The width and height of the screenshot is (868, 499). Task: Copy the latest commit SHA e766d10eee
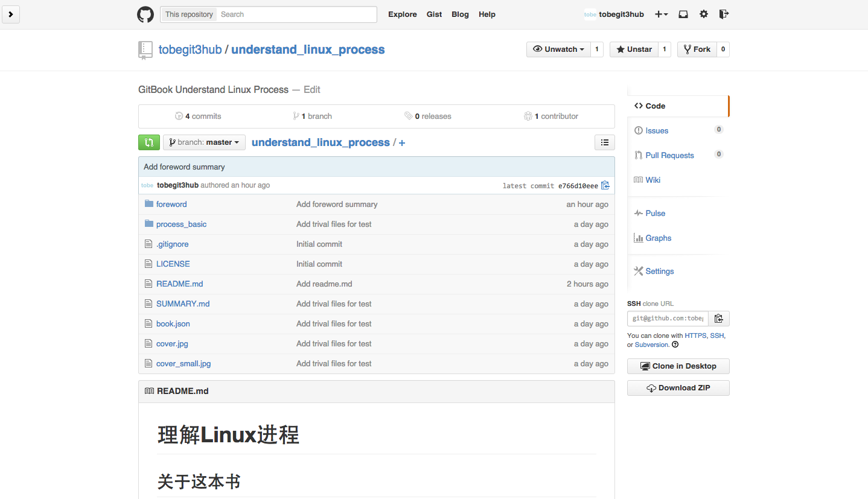[x=605, y=185]
